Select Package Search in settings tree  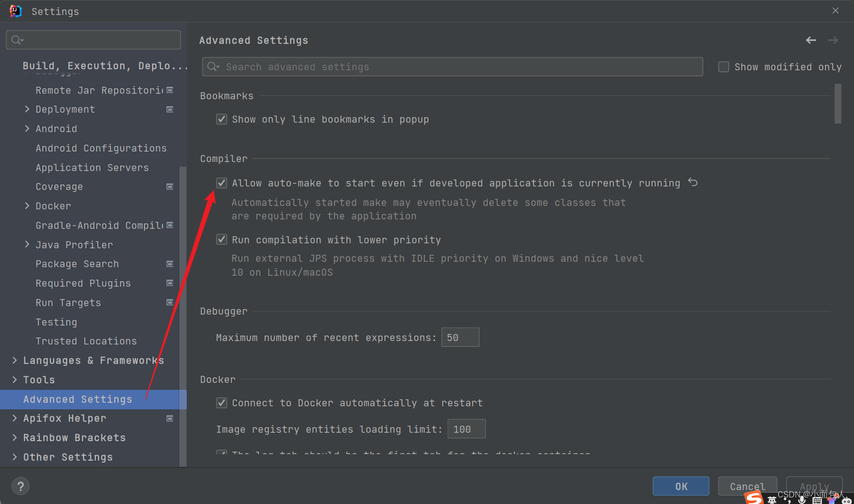(x=77, y=264)
